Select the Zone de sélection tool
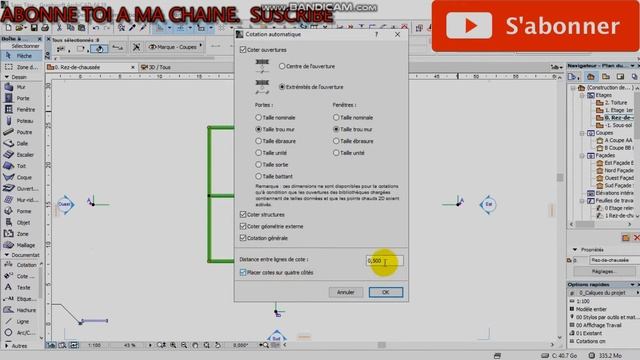Image resolution: width=640 pixels, height=360 pixels. click(22, 67)
